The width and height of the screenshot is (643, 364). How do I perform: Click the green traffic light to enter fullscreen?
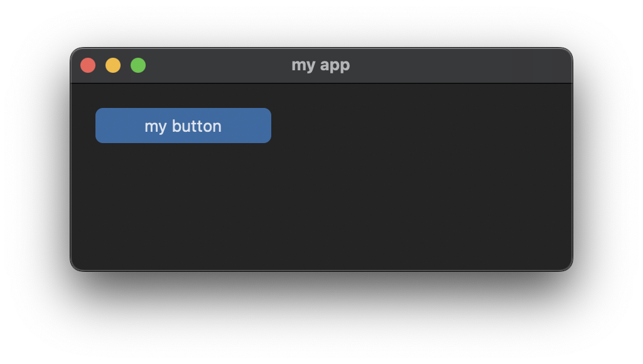click(x=138, y=65)
